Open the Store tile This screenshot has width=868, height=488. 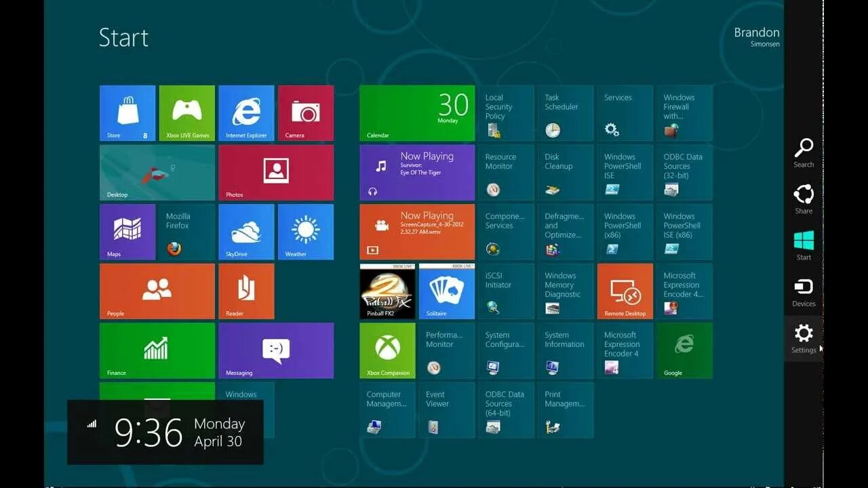(127, 113)
